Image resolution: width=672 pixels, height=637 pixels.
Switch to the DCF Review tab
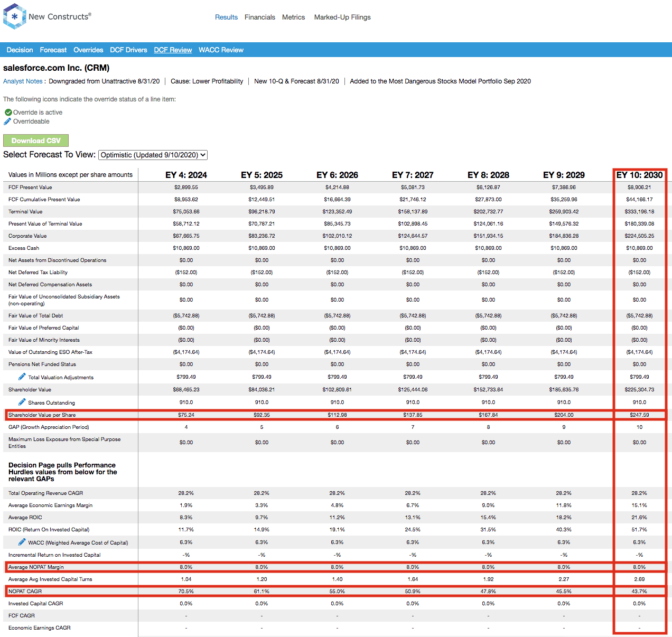[x=173, y=50]
